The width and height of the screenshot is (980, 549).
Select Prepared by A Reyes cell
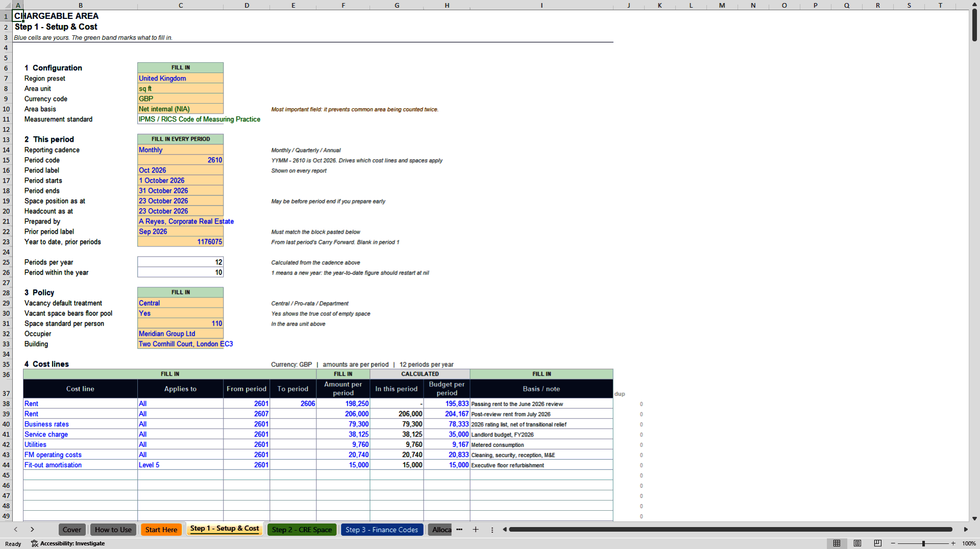[180, 221]
